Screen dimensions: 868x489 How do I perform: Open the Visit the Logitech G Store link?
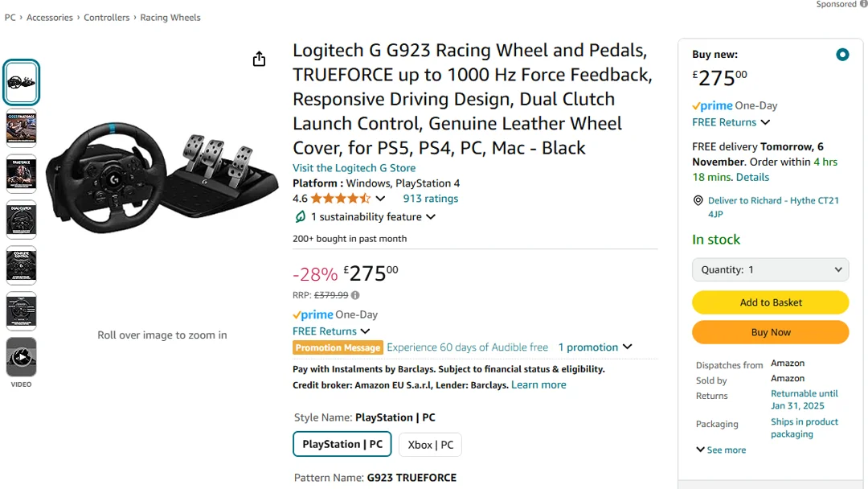tap(354, 167)
